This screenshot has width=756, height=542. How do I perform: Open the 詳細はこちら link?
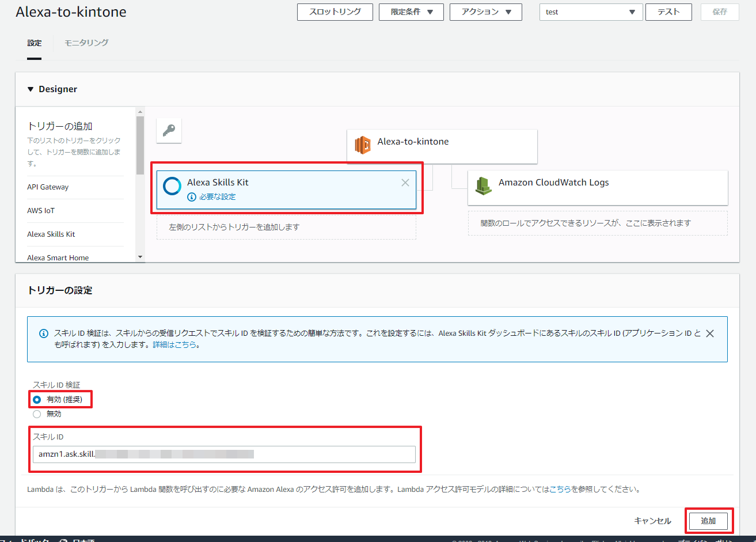pyautogui.click(x=174, y=345)
